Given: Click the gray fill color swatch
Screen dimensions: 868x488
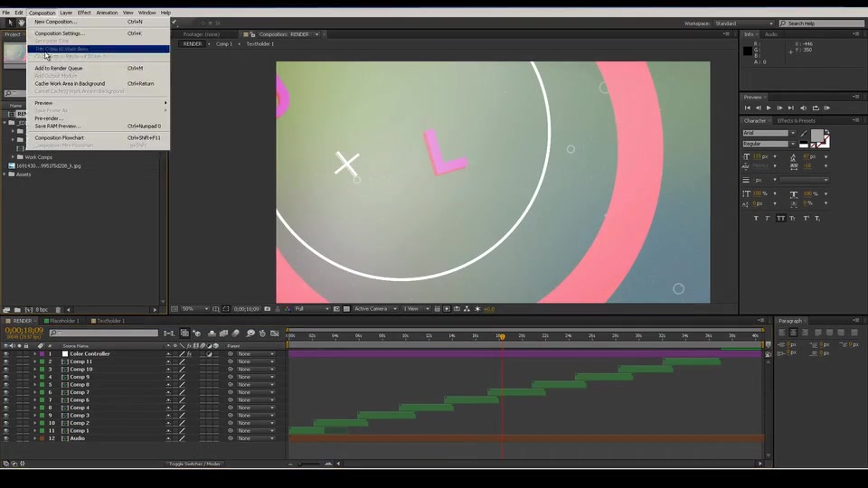Looking at the screenshot, I should (816, 136).
